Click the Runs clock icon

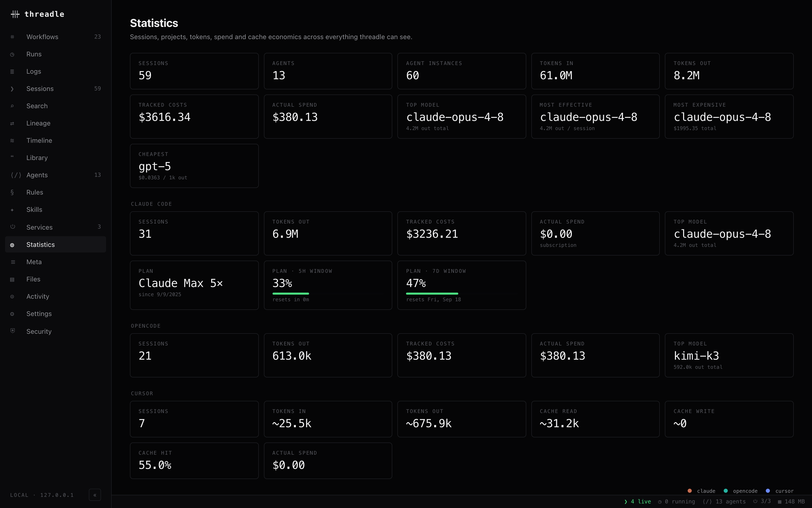coord(12,54)
